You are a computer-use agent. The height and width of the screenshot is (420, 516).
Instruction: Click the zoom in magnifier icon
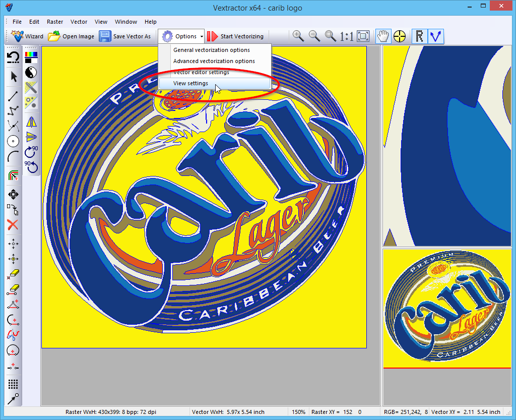[x=298, y=36]
